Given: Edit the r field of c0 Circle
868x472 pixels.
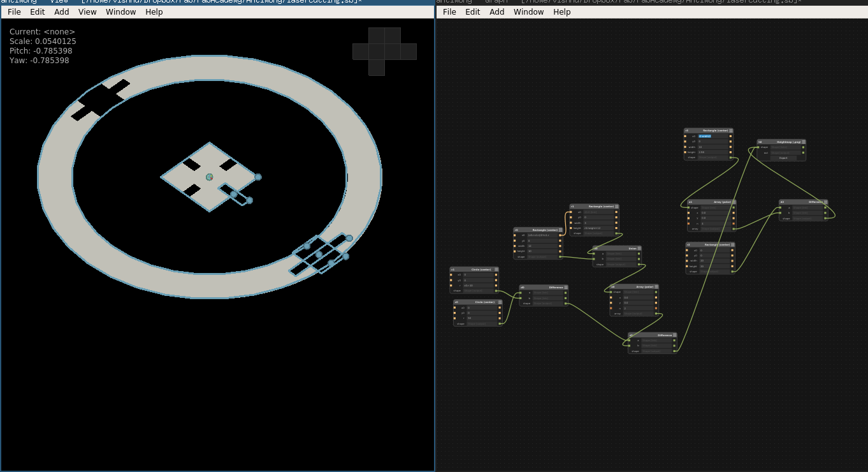Looking at the screenshot, I should (x=482, y=318).
